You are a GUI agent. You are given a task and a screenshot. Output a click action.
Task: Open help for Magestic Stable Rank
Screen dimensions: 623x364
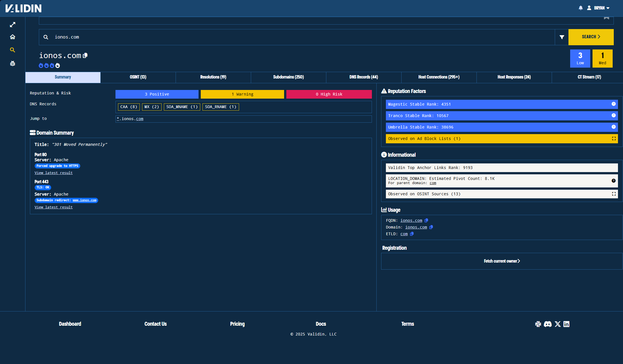(614, 104)
